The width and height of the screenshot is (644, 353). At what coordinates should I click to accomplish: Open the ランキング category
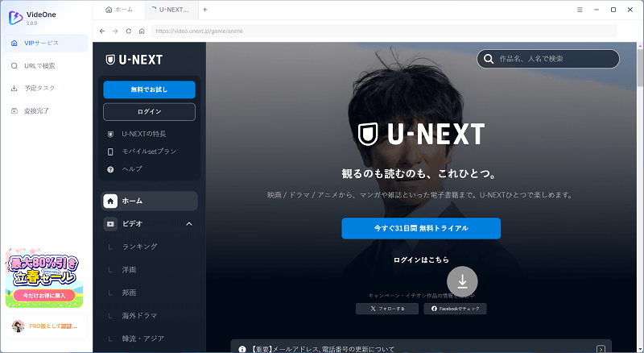coord(139,247)
